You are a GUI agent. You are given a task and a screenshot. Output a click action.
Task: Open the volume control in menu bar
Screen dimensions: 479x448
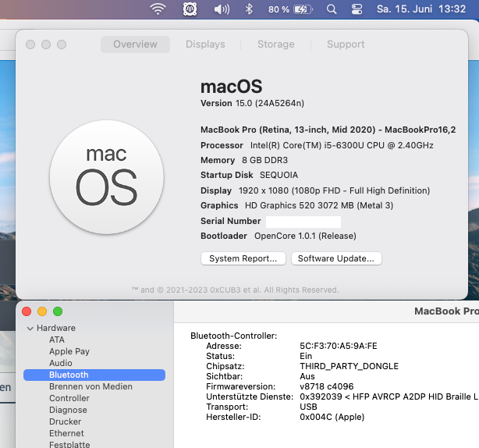pyautogui.click(x=222, y=9)
